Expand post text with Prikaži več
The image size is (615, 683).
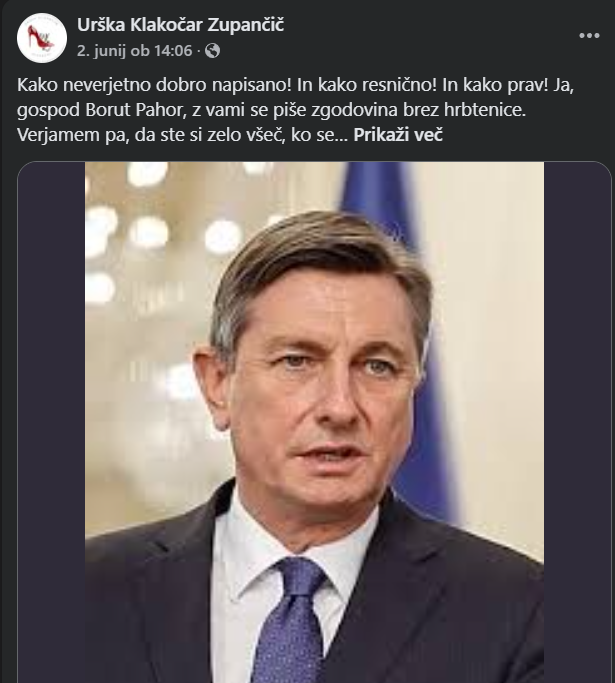398,135
